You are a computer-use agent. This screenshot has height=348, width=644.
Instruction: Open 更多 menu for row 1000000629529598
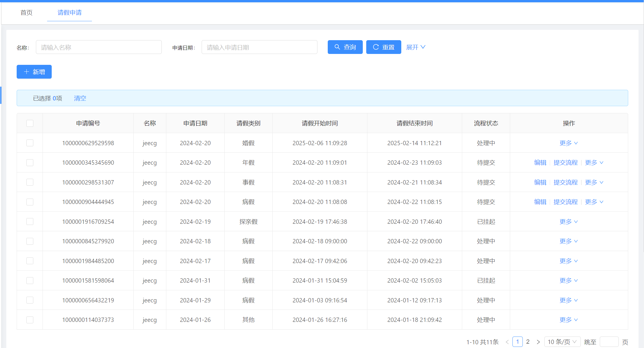569,143
